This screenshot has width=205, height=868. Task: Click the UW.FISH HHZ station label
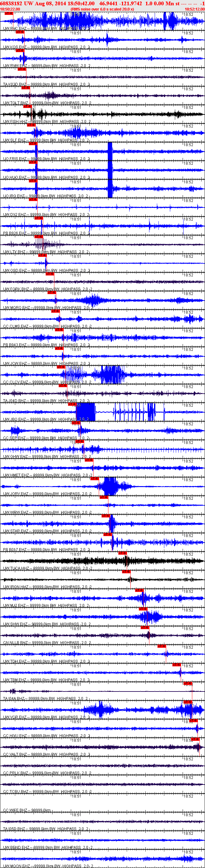pos(16,122)
